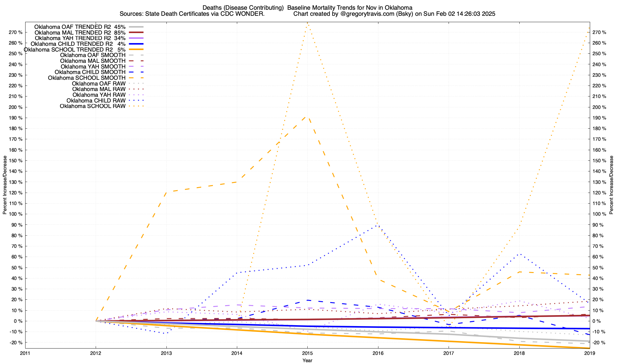Click the left axis 100 % tick label
Image resolution: width=622 pixels, height=364 pixels.
16,214
